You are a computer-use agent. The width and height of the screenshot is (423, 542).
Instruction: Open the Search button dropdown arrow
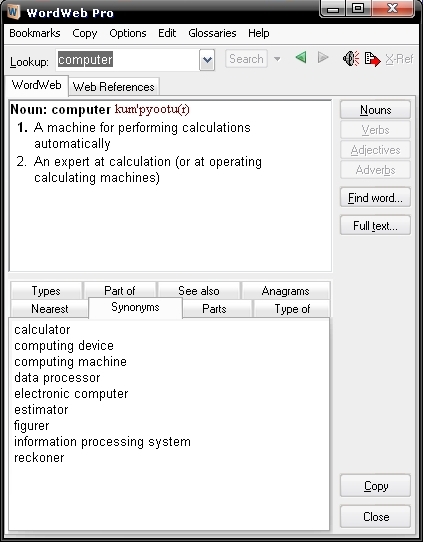pyautogui.click(x=277, y=59)
